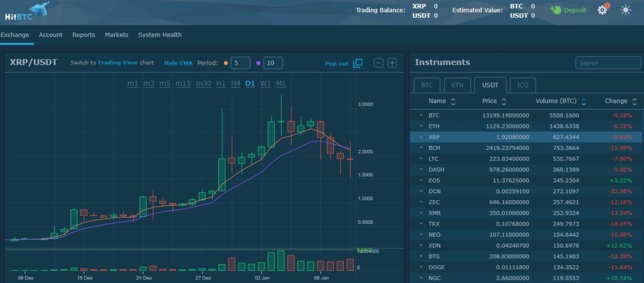The width and height of the screenshot is (644, 283).
Task: Switch to the ETH instruments tab
Action: [x=457, y=85]
